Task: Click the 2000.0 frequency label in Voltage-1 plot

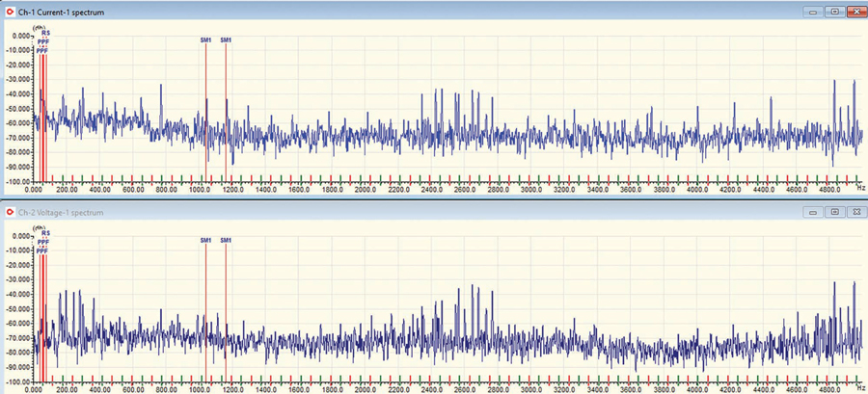Action: 365,388
